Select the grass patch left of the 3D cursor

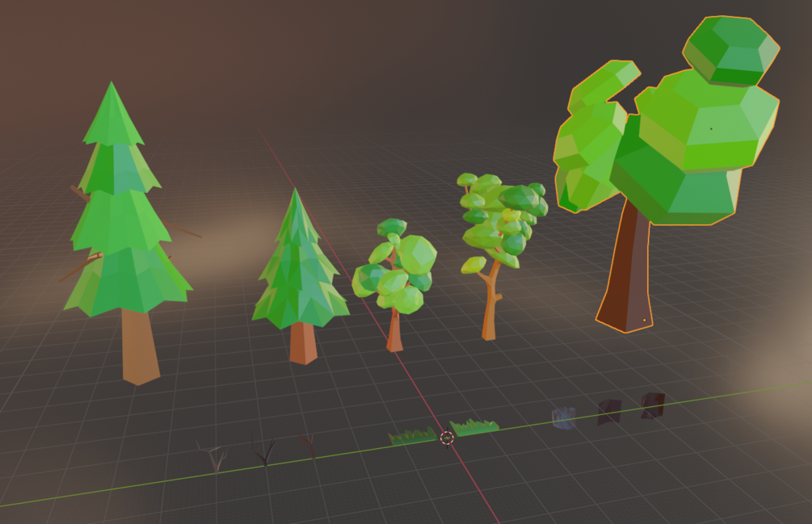click(x=413, y=436)
